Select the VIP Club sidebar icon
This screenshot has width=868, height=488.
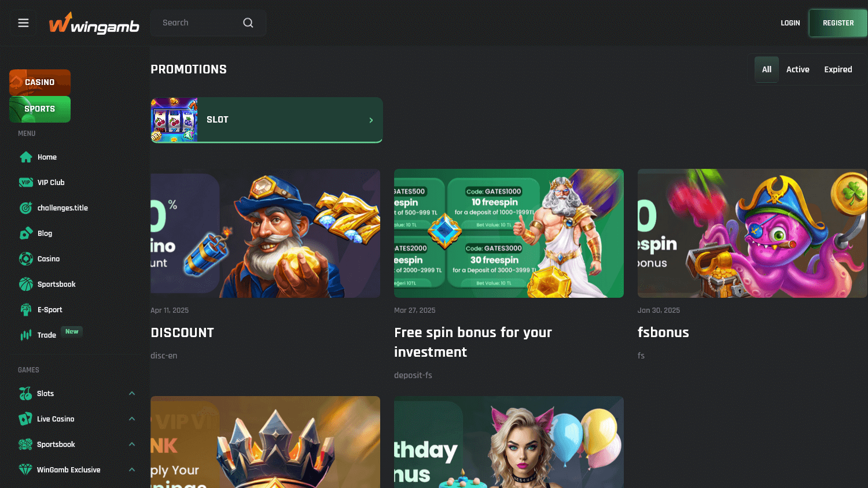click(25, 182)
